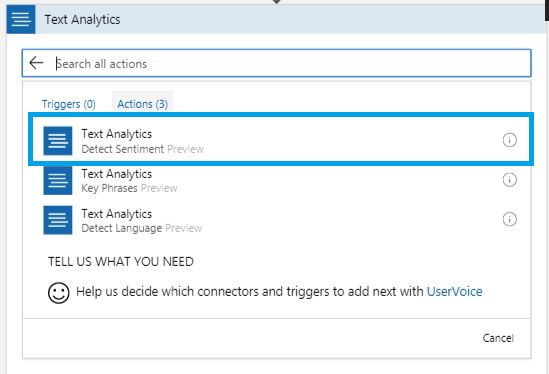Open info for Detect Sentiment action
Viewport: 549px width, 374px height.
[509, 140]
